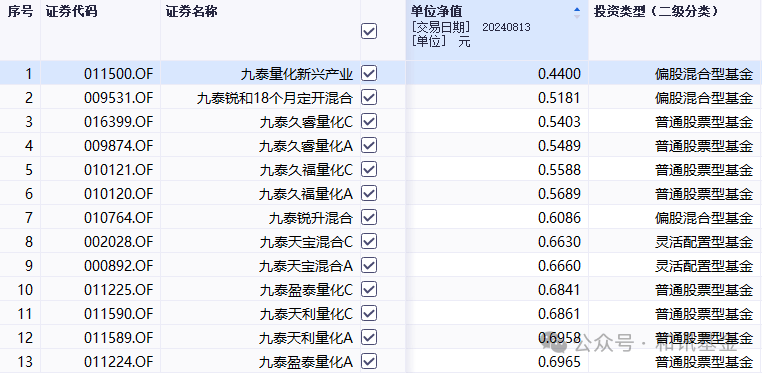
Task: Select the code 011590.OF
Action: [119, 314]
